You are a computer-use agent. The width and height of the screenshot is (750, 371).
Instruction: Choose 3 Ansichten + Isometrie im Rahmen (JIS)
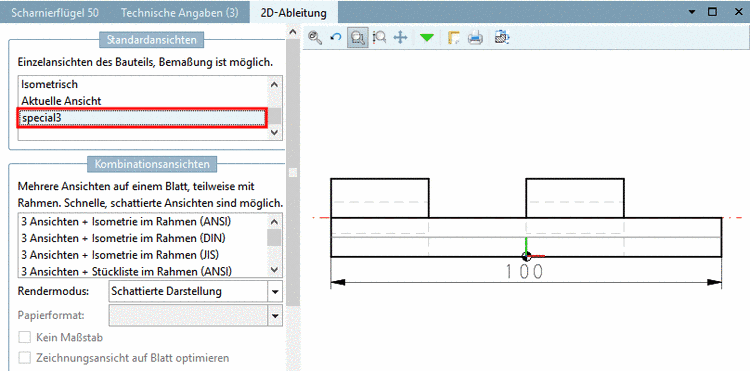point(143,254)
